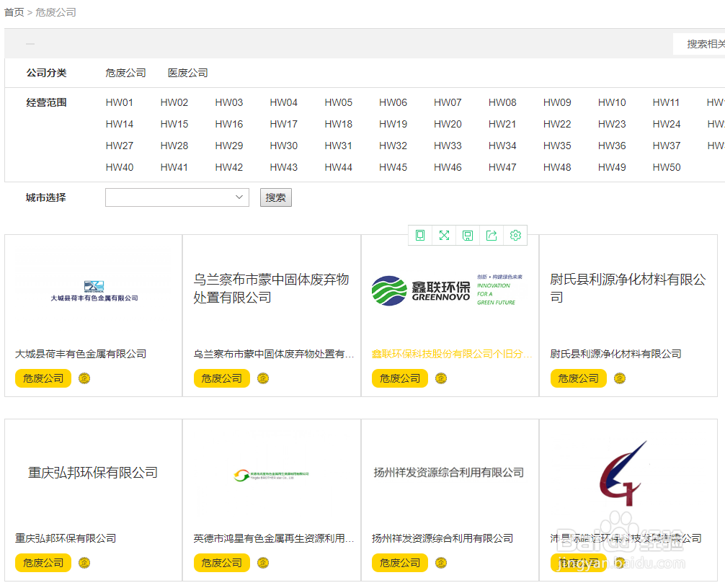Click gold badge under 乌兰察布市蒙中固体废弃物 card
Image resolution: width=725 pixels, height=588 pixels.
pyautogui.click(x=262, y=378)
